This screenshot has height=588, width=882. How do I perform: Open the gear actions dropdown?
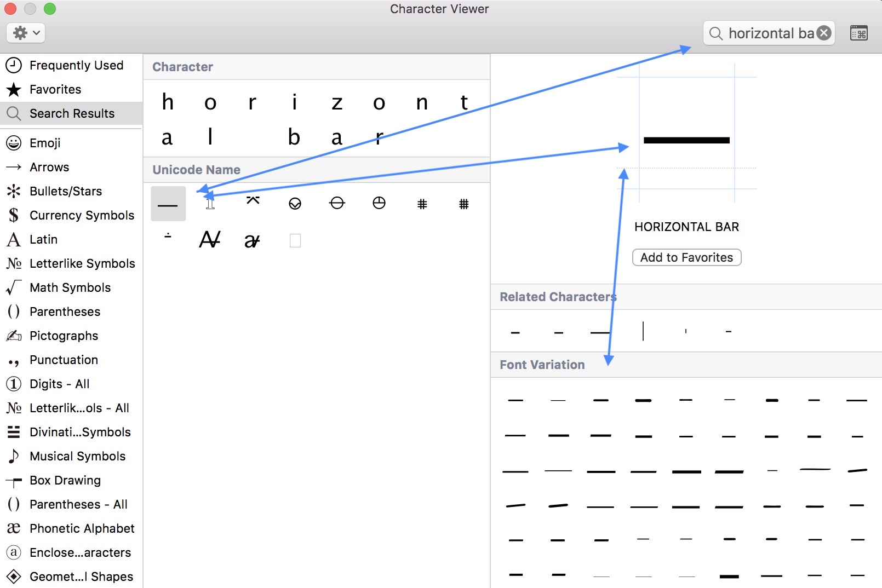coord(25,33)
